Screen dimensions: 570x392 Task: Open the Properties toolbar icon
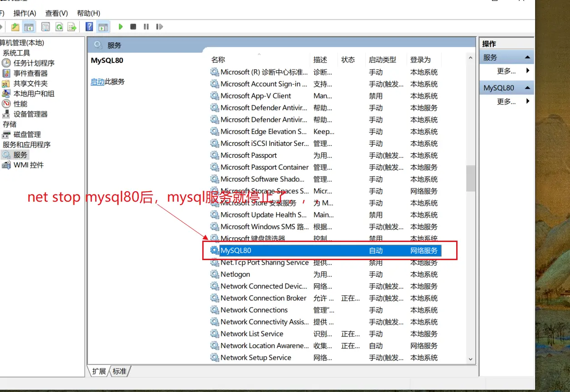[45, 27]
